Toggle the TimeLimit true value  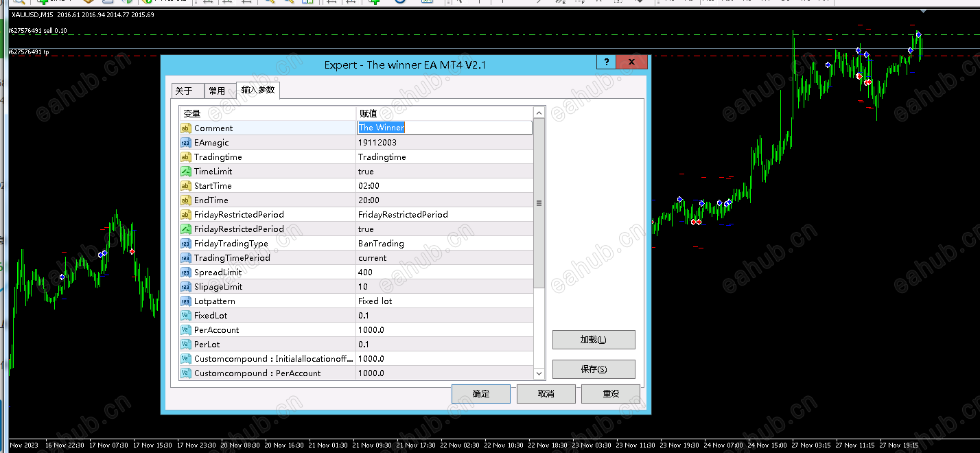(x=444, y=172)
